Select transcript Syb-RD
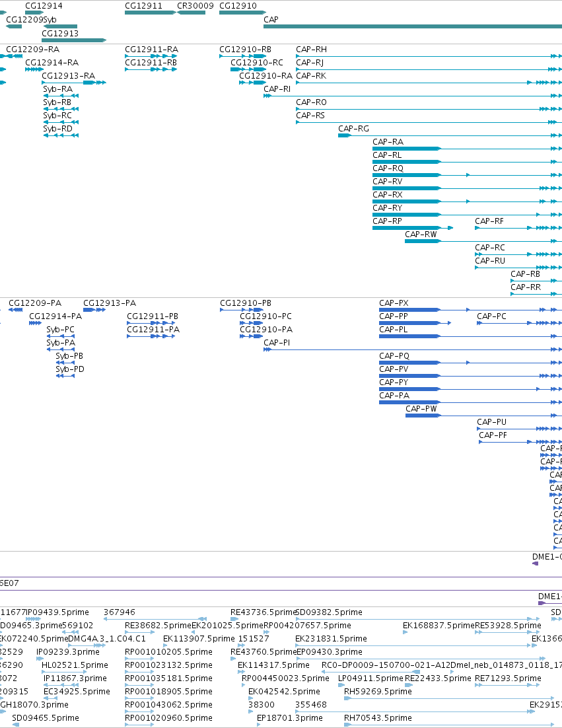 [x=58, y=129]
